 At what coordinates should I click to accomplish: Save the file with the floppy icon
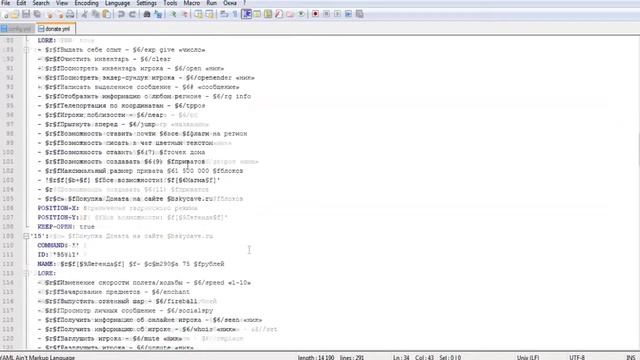(x=26, y=14)
